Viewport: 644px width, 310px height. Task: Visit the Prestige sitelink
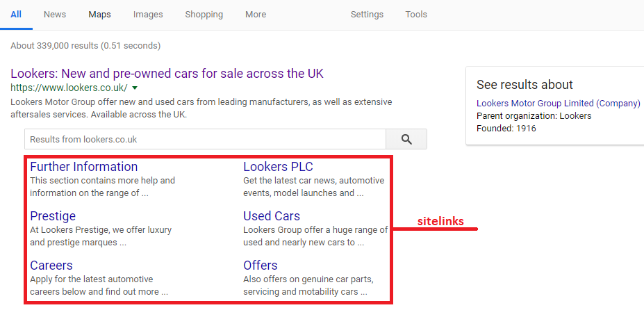[x=53, y=216]
